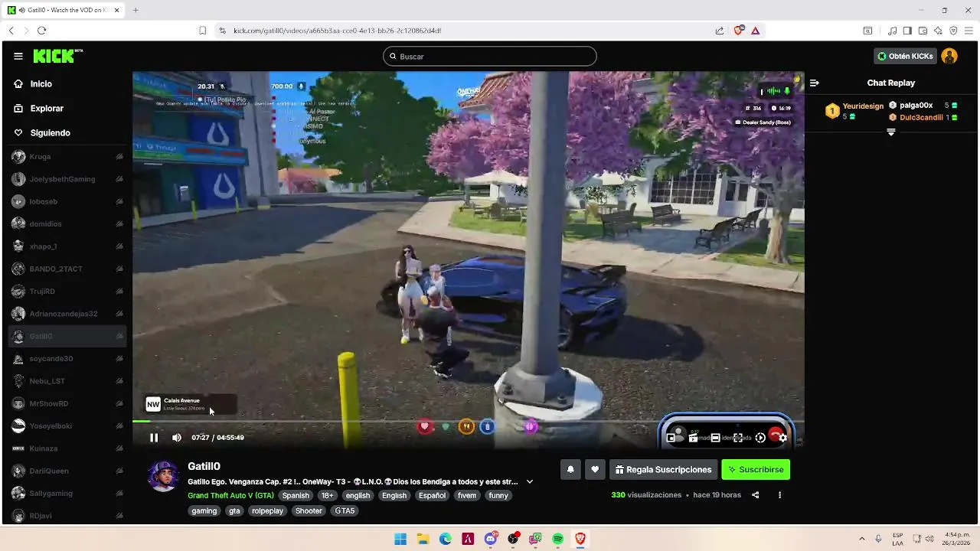
Task: Open video player settings gear
Action: tap(782, 438)
